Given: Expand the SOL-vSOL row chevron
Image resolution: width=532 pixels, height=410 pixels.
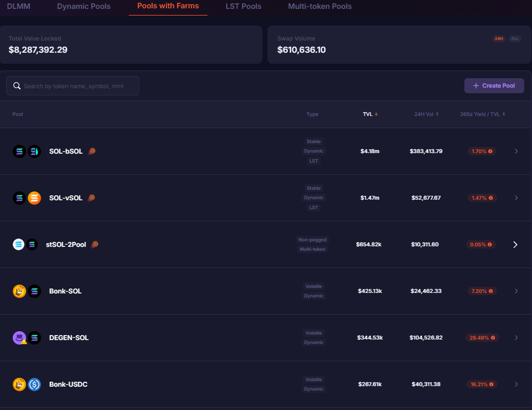Looking at the screenshot, I should (x=516, y=198).
